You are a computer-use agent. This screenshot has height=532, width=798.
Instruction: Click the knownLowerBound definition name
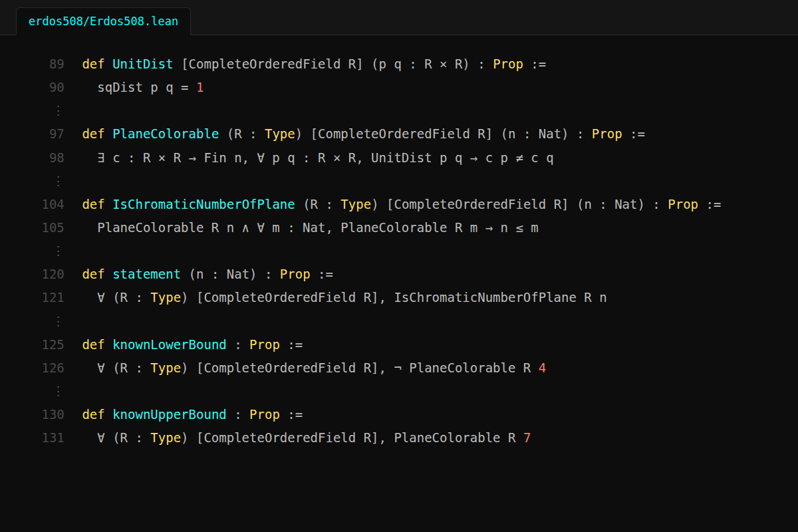pos(170,344)
